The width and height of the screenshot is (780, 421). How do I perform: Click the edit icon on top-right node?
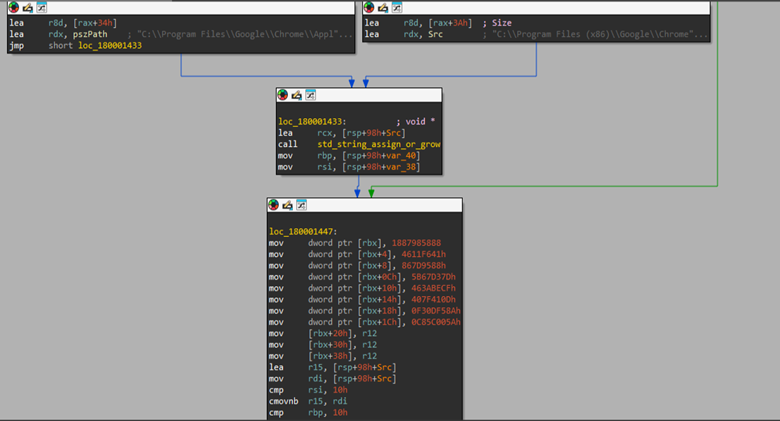384,8
